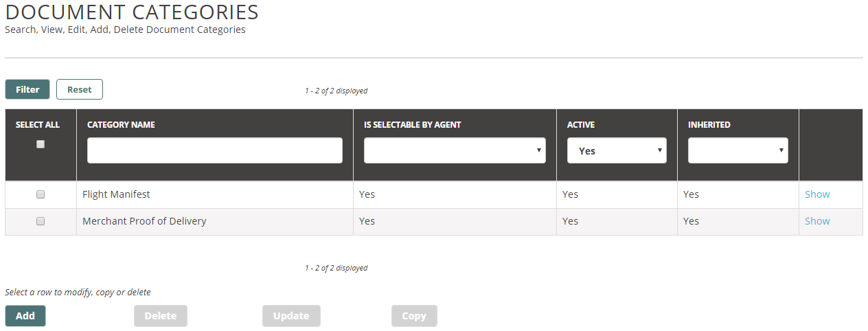
Task: Open the Is Selectable By Agent dropdown
Action: coord(455,150)
